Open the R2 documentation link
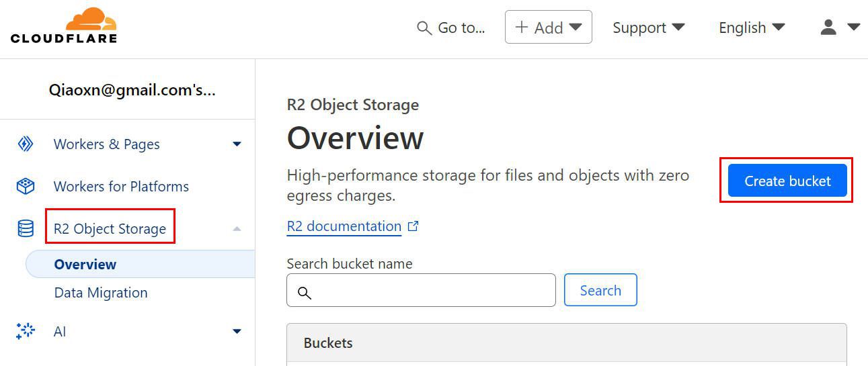The height and width of the screenshot is (366, 868). click(x=344, y=226)
